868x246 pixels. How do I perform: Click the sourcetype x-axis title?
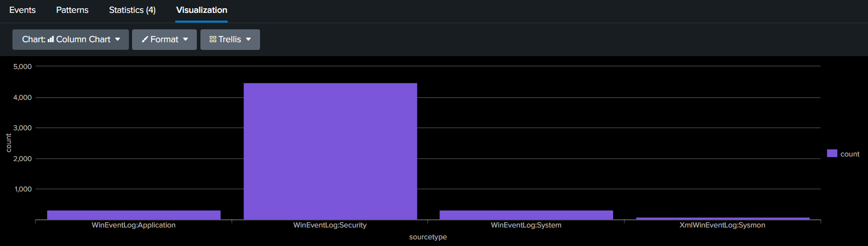[x=428, y=237]
